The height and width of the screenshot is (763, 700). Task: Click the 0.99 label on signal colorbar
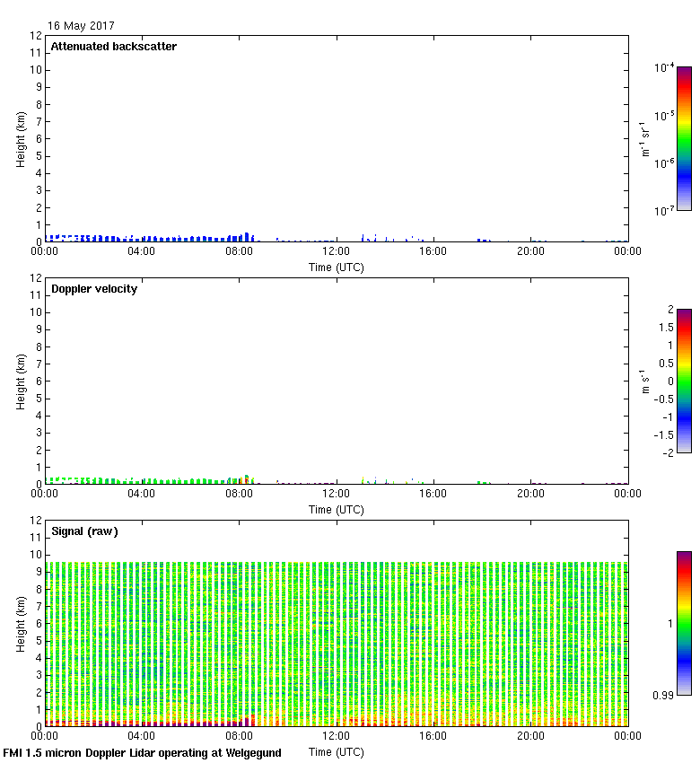661,695
